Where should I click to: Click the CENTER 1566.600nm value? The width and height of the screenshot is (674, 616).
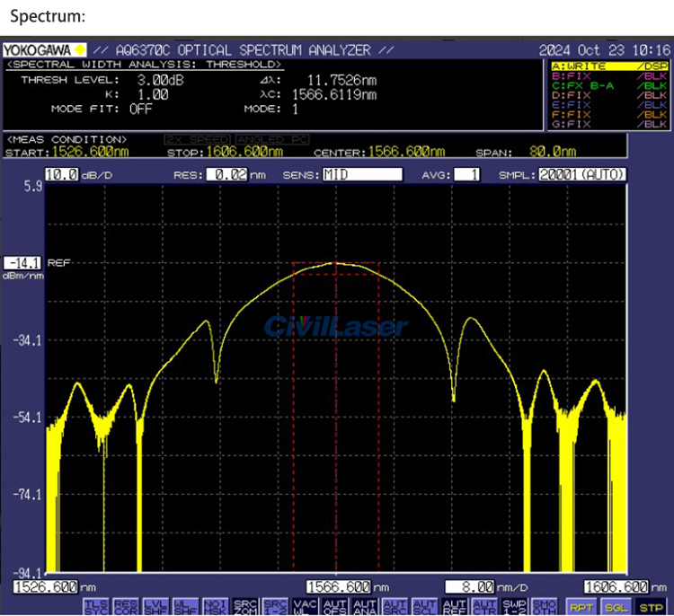click(406, 152)
